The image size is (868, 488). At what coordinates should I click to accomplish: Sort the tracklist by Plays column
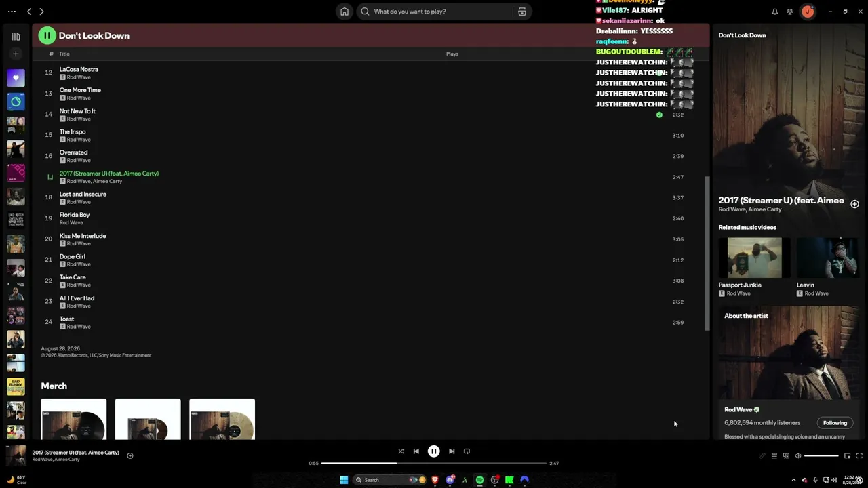tap(452, 54)
